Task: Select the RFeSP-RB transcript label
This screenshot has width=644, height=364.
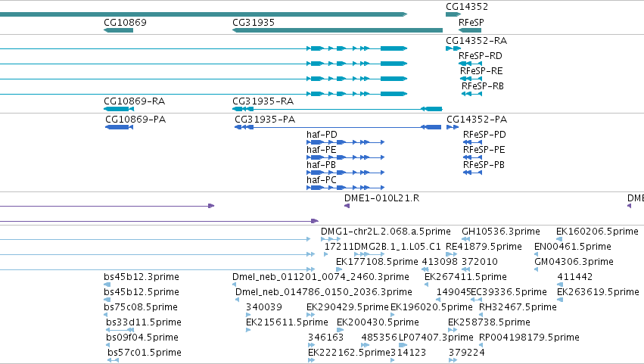Action: point(483,86)
